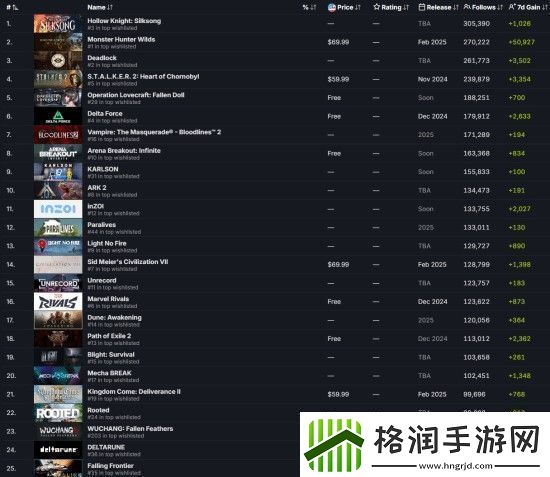The image size is (550, 477).
Task: Open Mecha BREAK title link
Action: tap(109, 373)
